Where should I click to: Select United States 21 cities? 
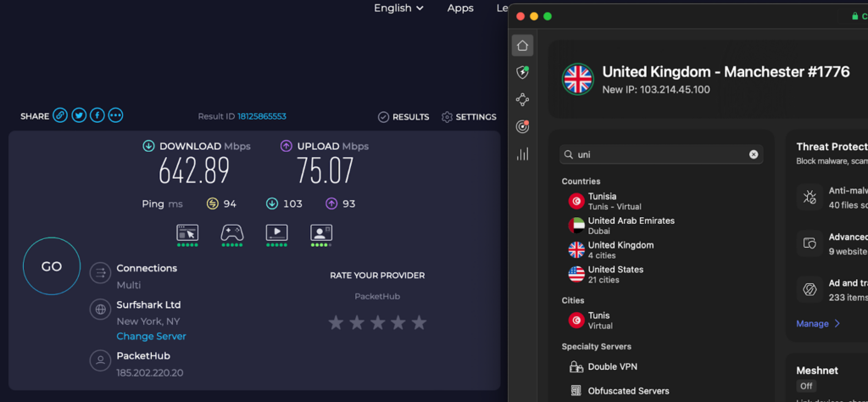[x=605, y=274]
